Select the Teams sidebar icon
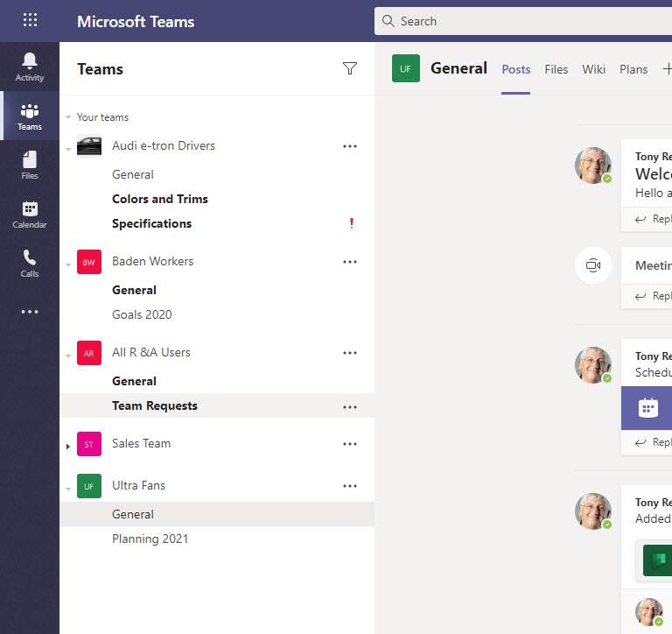The width and height of the screenshot is (672, 634). [x=30, y=116]
